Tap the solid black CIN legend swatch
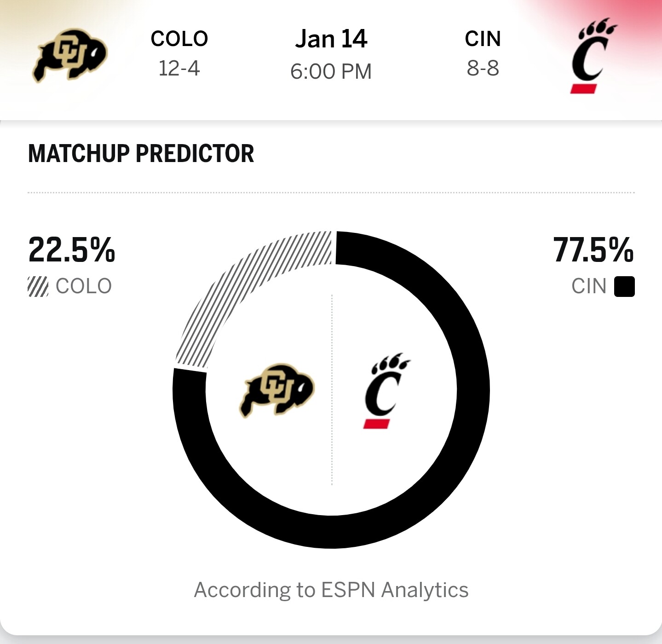This screenshot has width=662, height=644. point(624,286)
